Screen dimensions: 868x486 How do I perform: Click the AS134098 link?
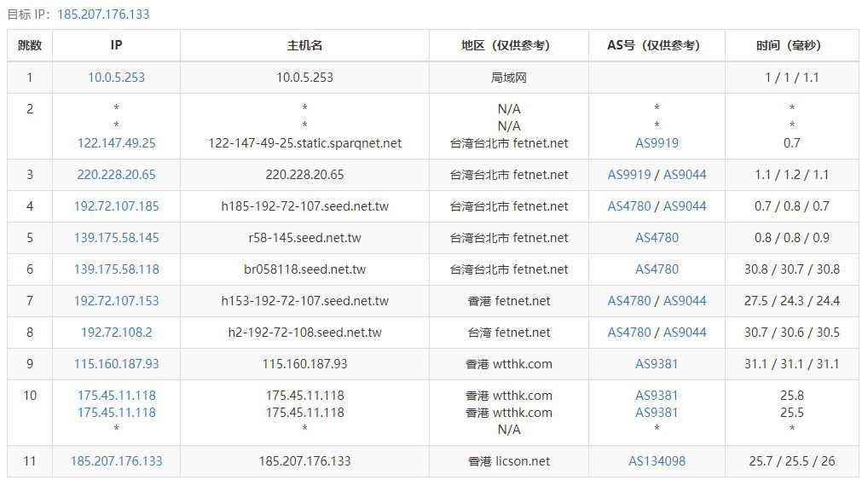(x=657, y=460)
